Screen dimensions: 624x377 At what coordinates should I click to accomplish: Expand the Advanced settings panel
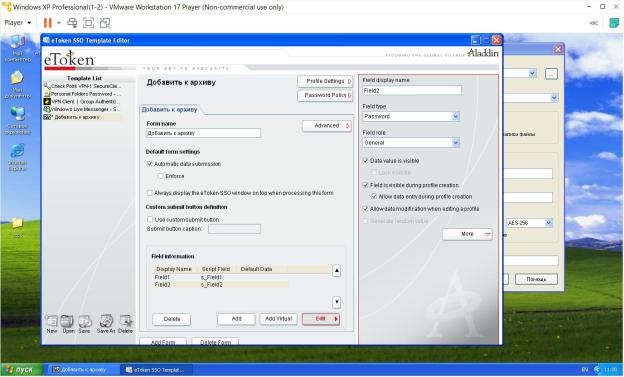pos(327,126)
